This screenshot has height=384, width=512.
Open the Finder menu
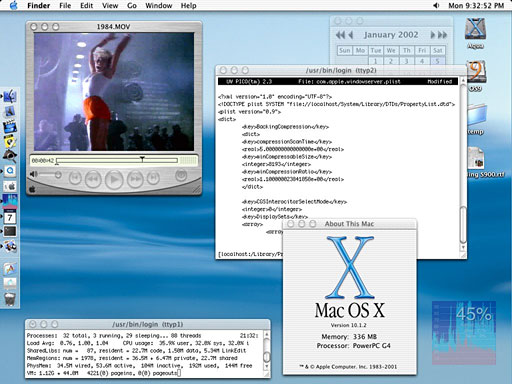coord(39,6)
